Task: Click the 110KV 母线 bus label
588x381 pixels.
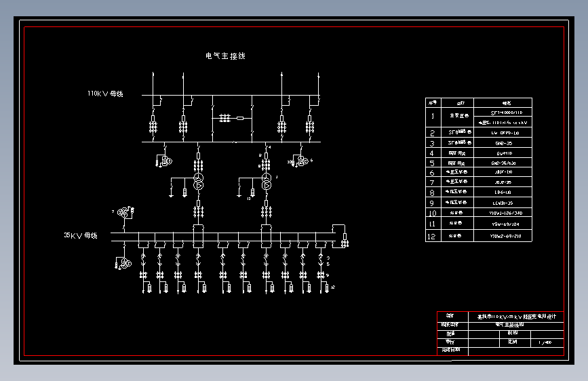Action: (x=105, y=94)
